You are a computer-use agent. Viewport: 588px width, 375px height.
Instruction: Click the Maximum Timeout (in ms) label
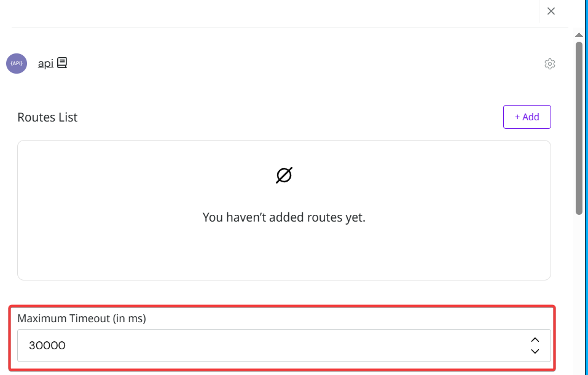point(81,319)
